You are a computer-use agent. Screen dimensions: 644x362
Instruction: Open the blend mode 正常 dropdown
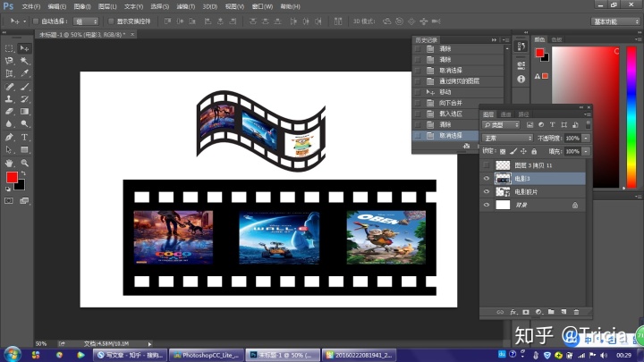508,139
